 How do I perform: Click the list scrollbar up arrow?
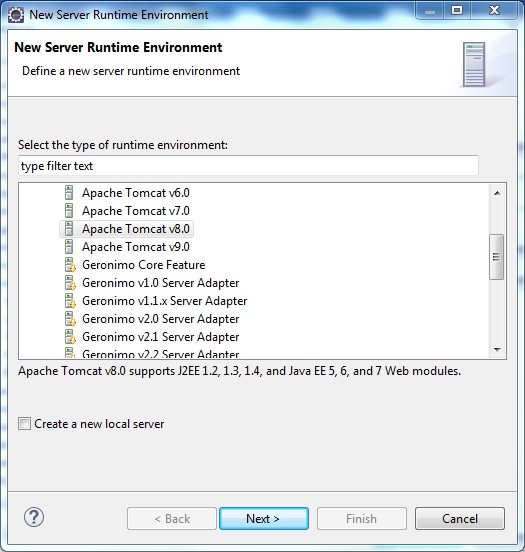pyautogui.click(x=497, y=193)
